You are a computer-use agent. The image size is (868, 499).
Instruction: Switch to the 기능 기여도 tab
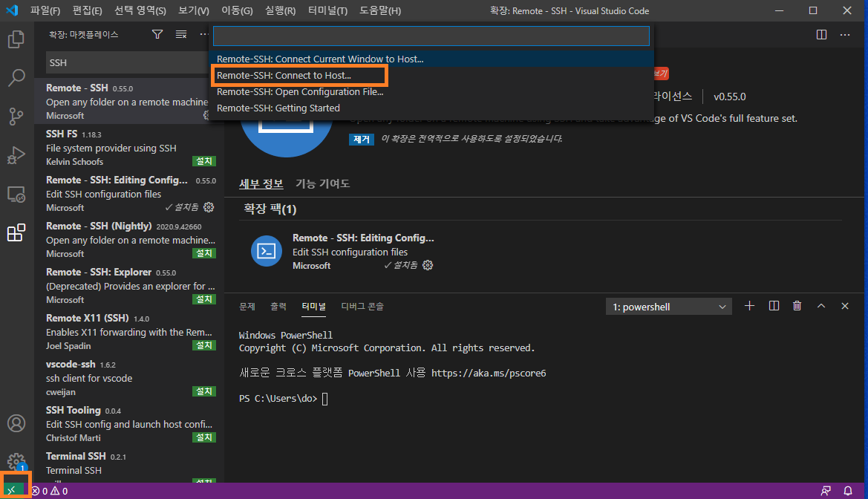[322, 183]
